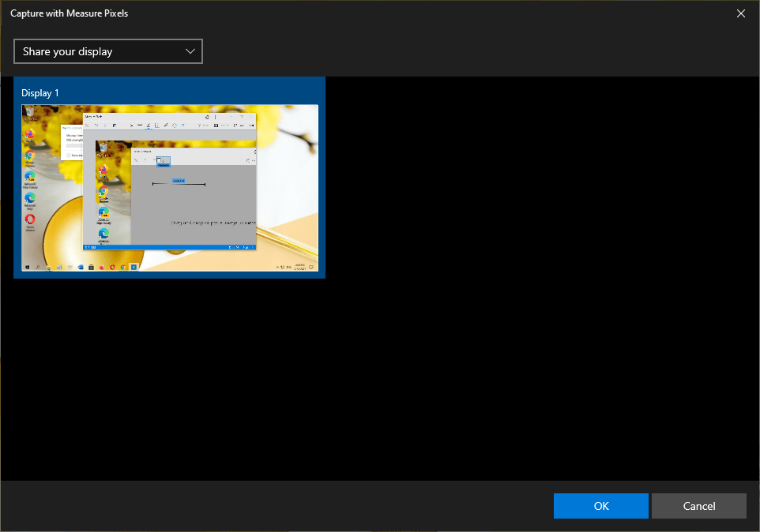Click the chevron arrow in the share dropdown
Image resolution: width=760 pixels, height=532 pixels.
coord(190,51)
